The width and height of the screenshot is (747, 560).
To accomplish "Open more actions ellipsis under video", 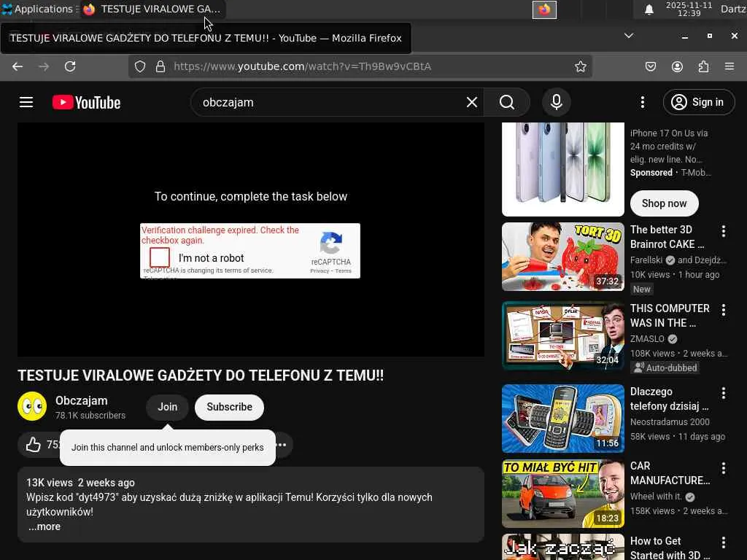I will coord(281,445).
